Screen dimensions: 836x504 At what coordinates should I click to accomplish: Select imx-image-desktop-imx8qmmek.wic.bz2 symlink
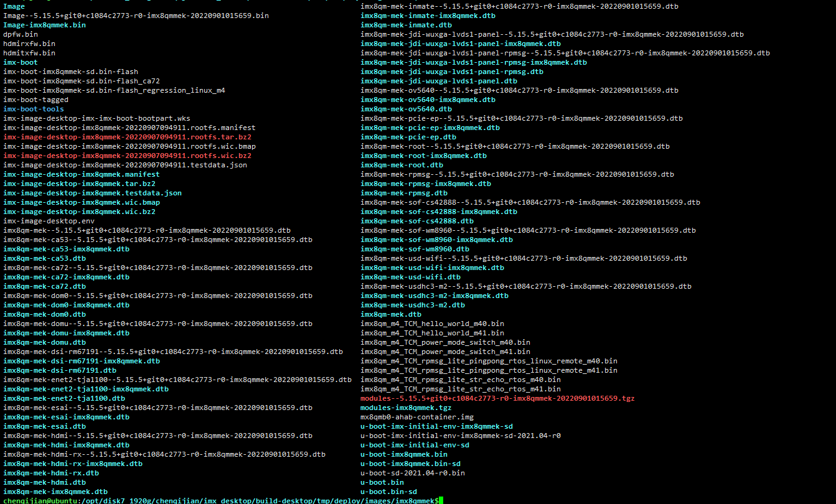click(80, 212)
